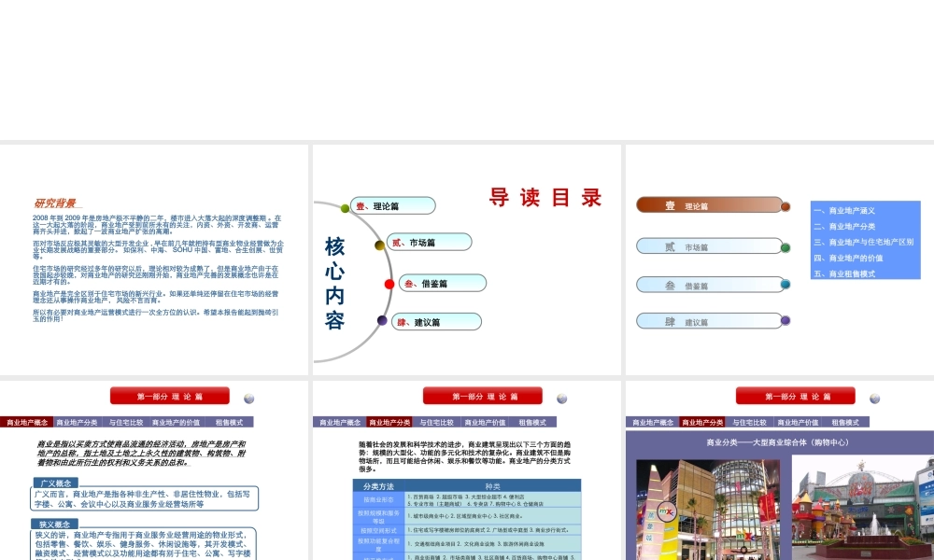Select the active 商业地产分类 tab on 分类方法 slide
Viewport: 934px width, 560px height.
click(389, 422)
